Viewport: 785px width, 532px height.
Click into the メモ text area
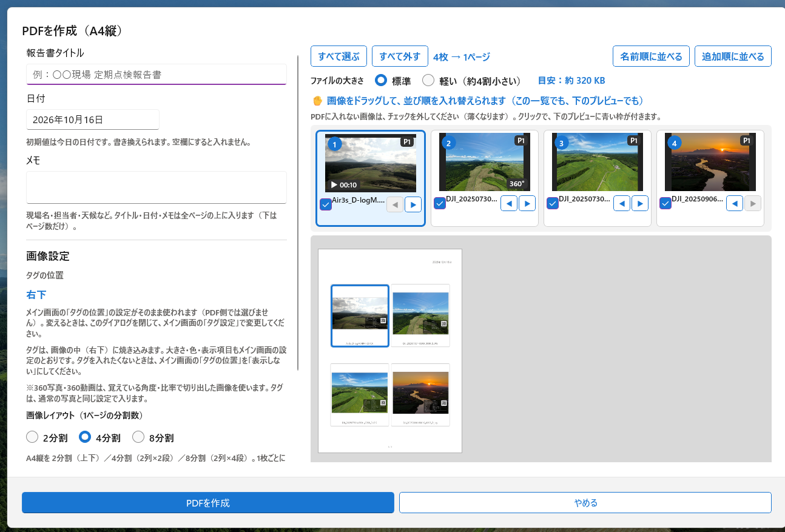[x=157, y=187]
